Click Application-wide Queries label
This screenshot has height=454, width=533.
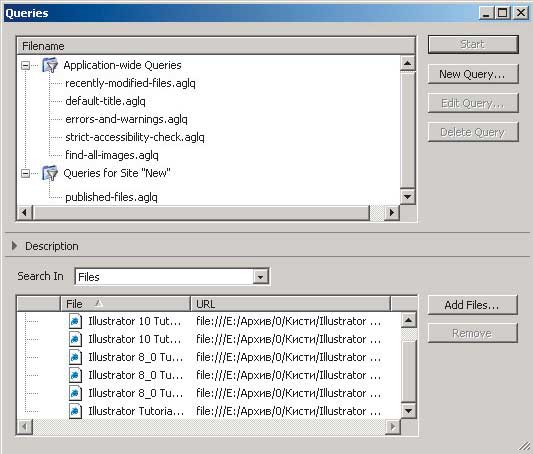[x=122, y=65]
